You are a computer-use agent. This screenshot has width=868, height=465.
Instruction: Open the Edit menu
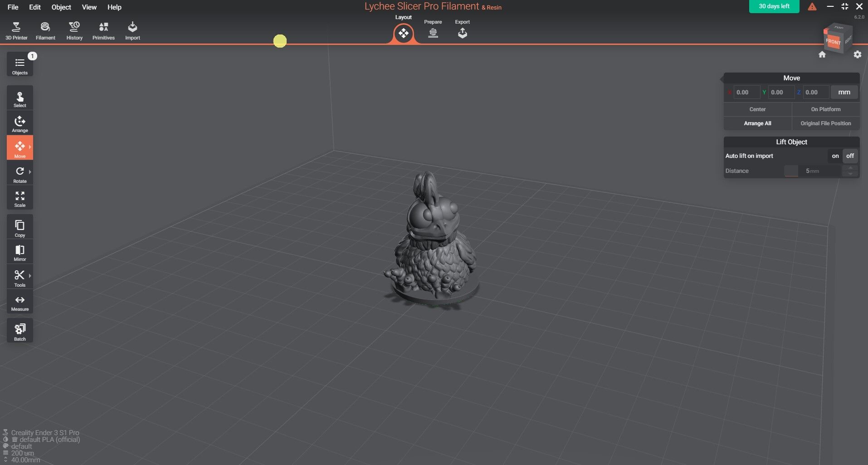point(34,7)
